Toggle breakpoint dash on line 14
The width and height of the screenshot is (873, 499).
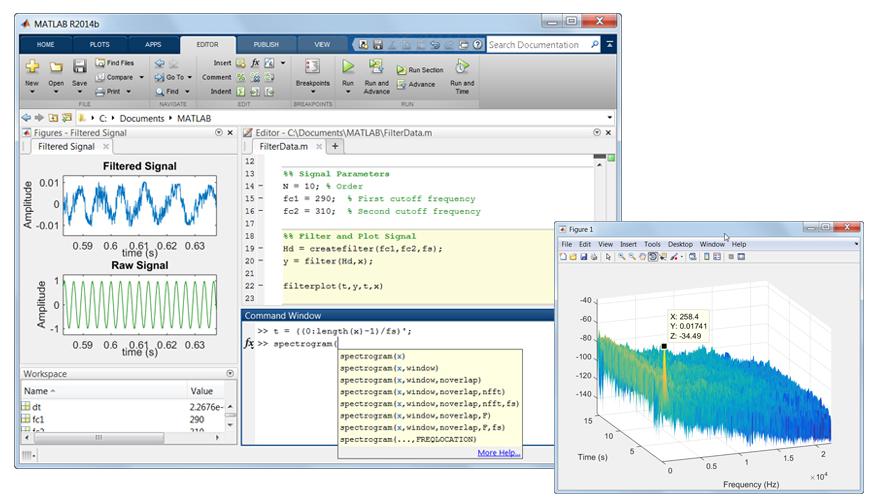click(260, 186)
